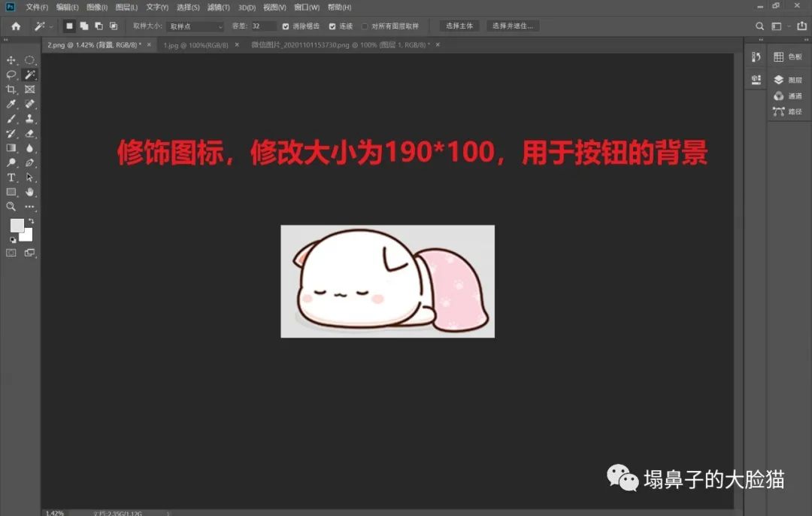Click the foreground color swatch
Viewport: 812px width, 516px height.
tap(16, 225)
